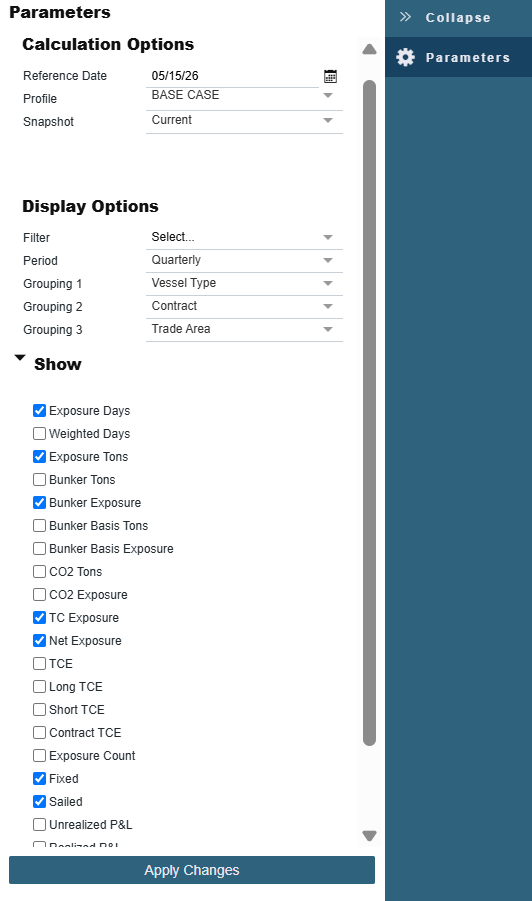
Task: Uncheck the Exposure Days checkbox
Action: [40, 410]
